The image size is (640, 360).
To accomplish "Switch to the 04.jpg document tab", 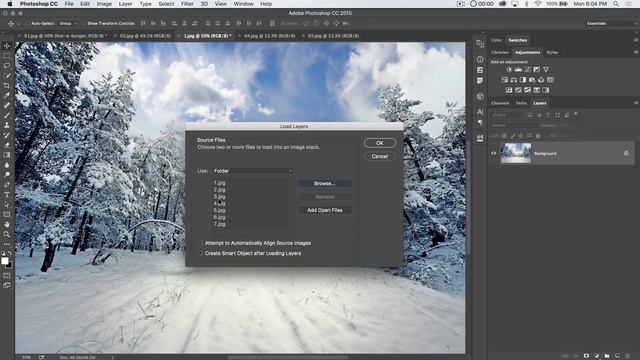I will 269,36.
